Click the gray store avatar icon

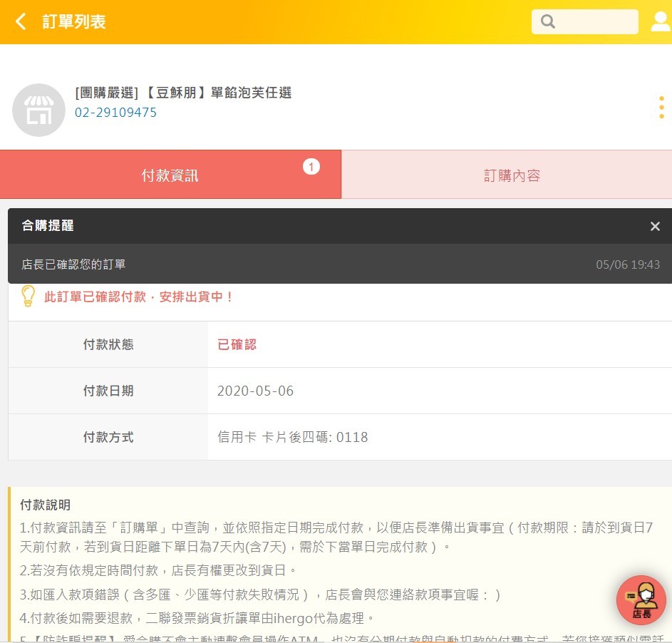[38, 110]
